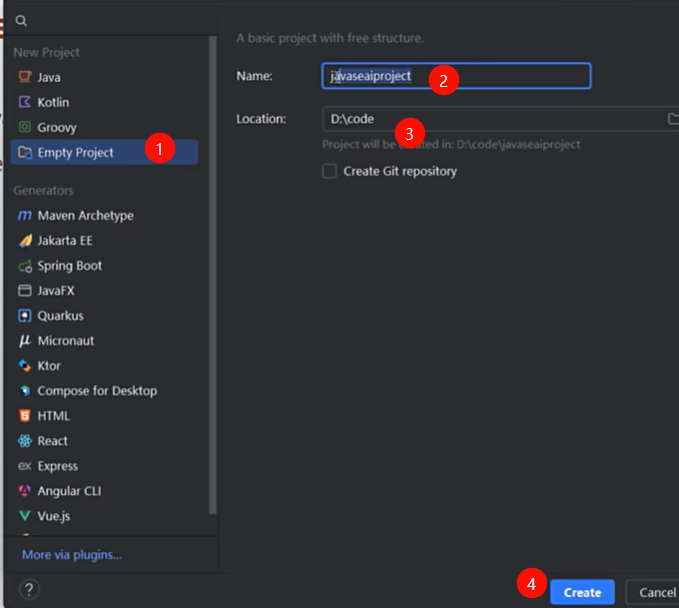Click 'A basic project with free structure.' text

(x=330, y=38)
